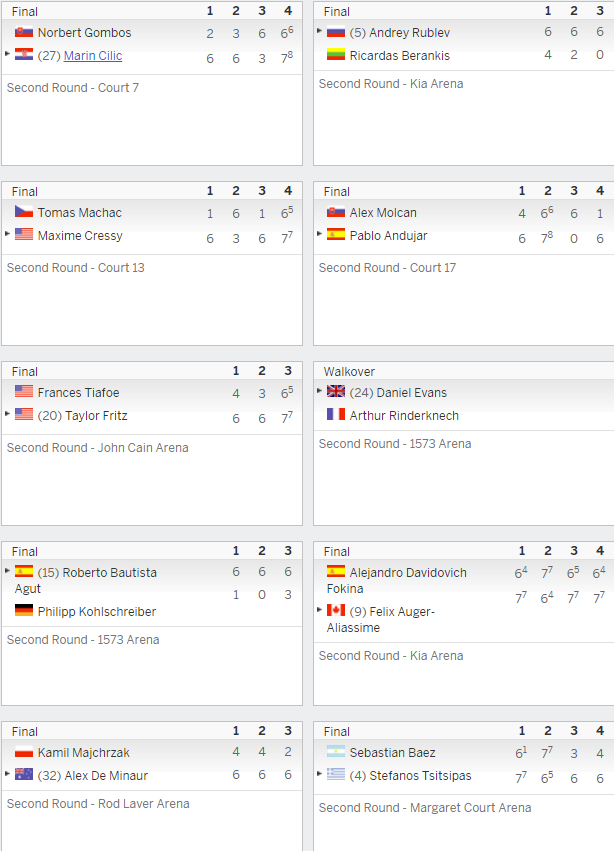This screenshot has width=614, height=851.
Task: Click Alex De Minaur's name
Action: click(106, 776)
